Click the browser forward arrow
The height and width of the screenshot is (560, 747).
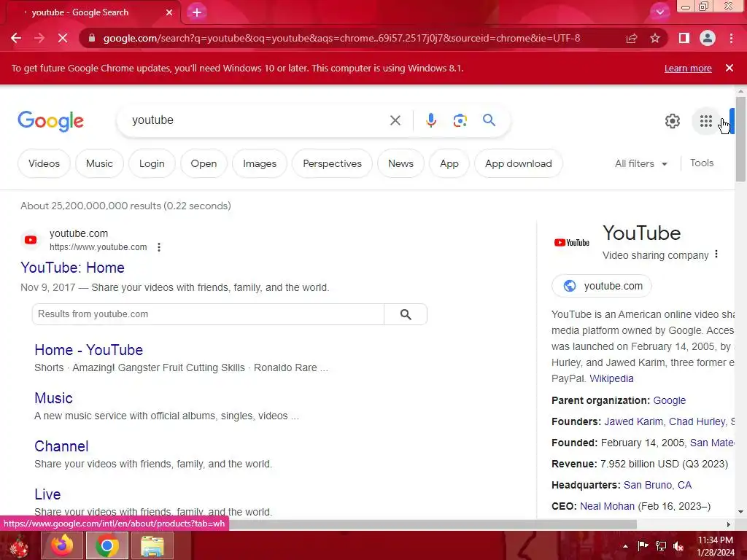point(39,38)
